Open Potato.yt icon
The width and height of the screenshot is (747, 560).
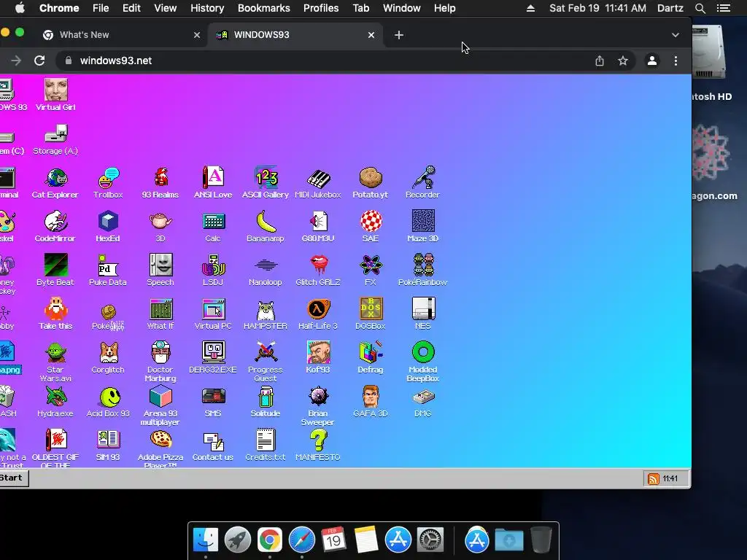point(370,183)
